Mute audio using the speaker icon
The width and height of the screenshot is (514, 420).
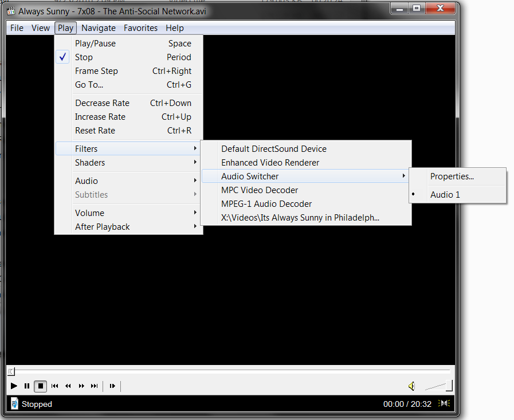pos(411,386)
